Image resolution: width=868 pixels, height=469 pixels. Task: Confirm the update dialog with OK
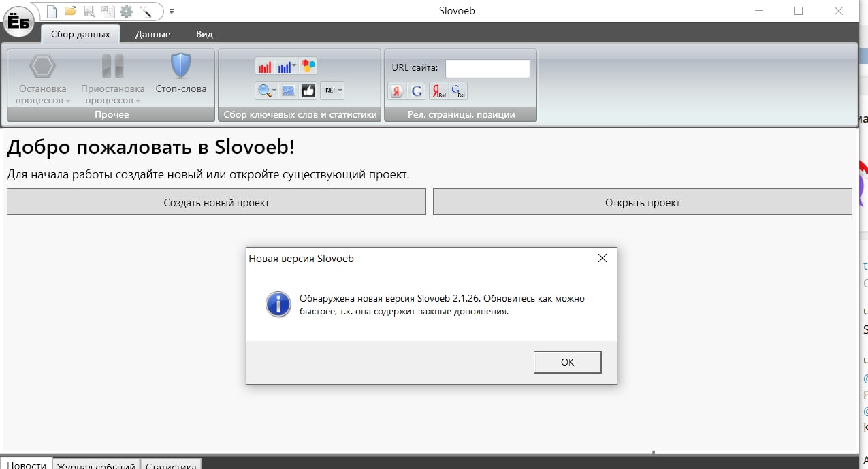[x=567, y=362]
